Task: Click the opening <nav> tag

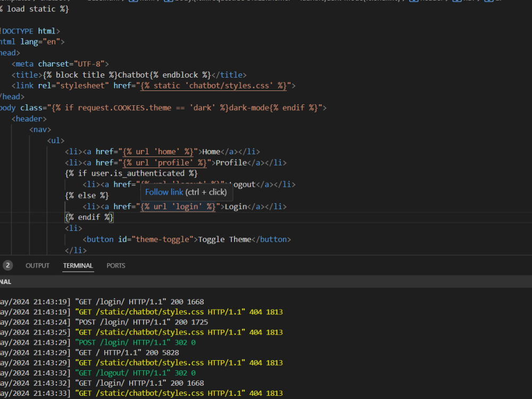Action: [40, 130]
